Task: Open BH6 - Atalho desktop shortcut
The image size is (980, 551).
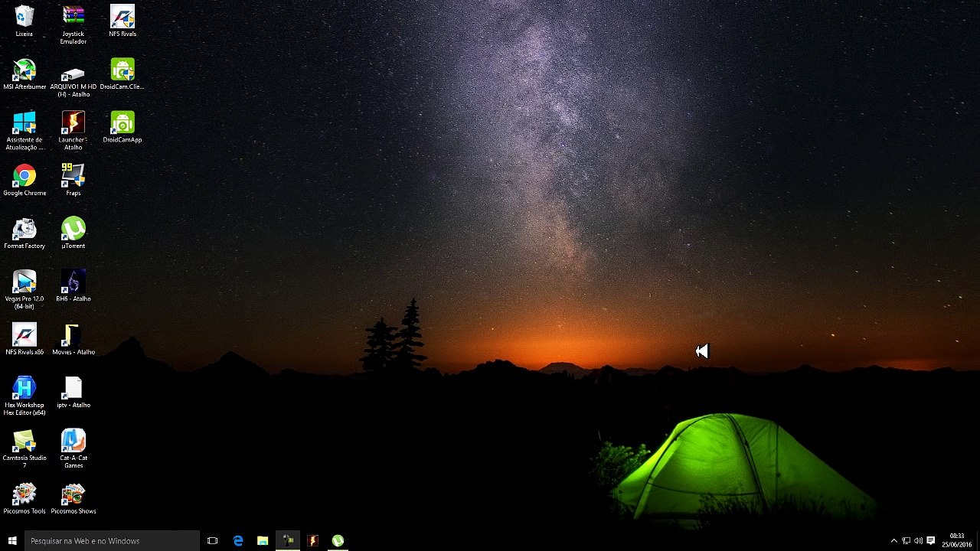Action: 73,286
